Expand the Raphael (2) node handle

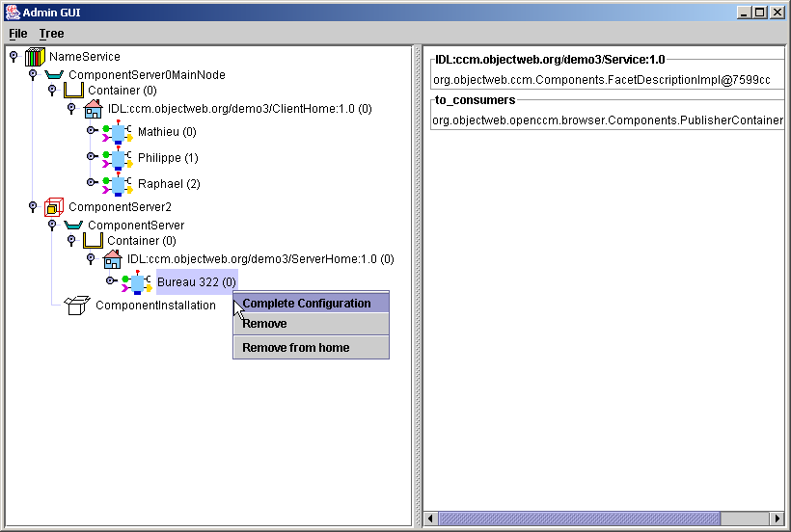(x=92, y=182)
